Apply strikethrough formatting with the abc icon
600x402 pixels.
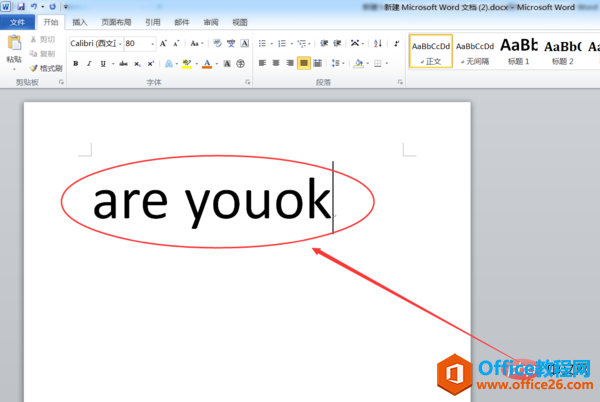coord(123,63)
